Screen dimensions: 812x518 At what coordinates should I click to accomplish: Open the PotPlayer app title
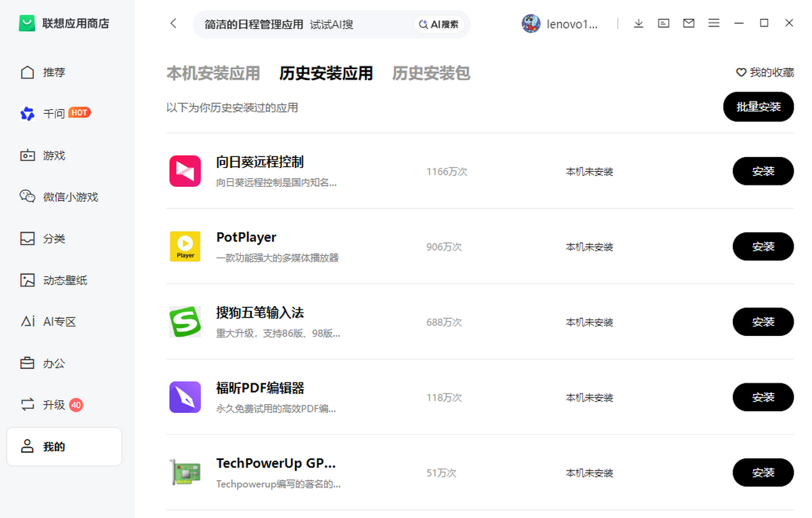pos(246,237)
